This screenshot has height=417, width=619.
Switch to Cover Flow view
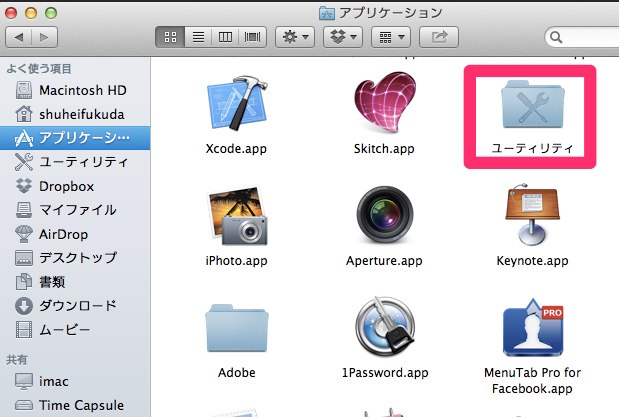click(252, 37)
